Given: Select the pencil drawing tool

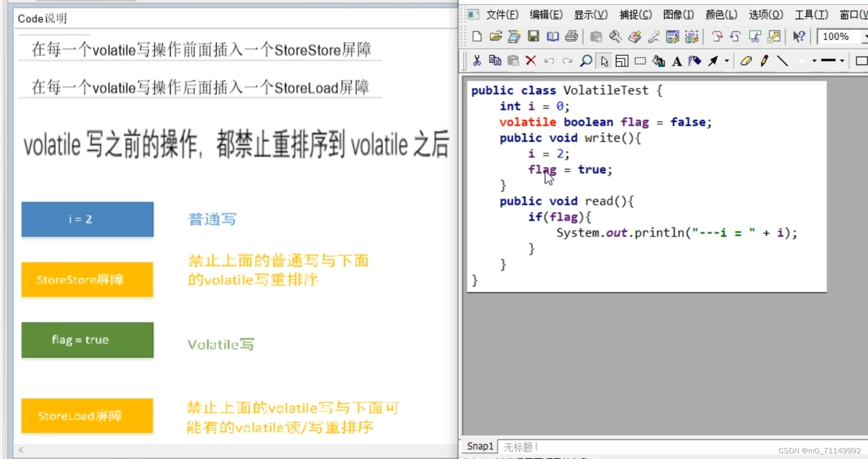Looking at the screenshot, I should (764, 61).
